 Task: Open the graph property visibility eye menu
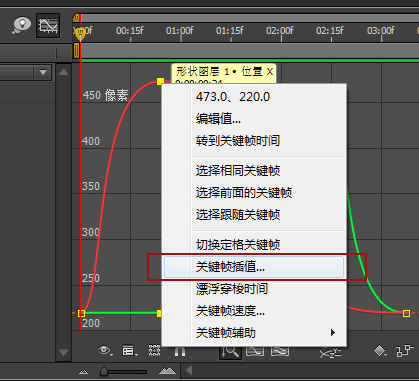pyautogui.click(x=105, y=350)
